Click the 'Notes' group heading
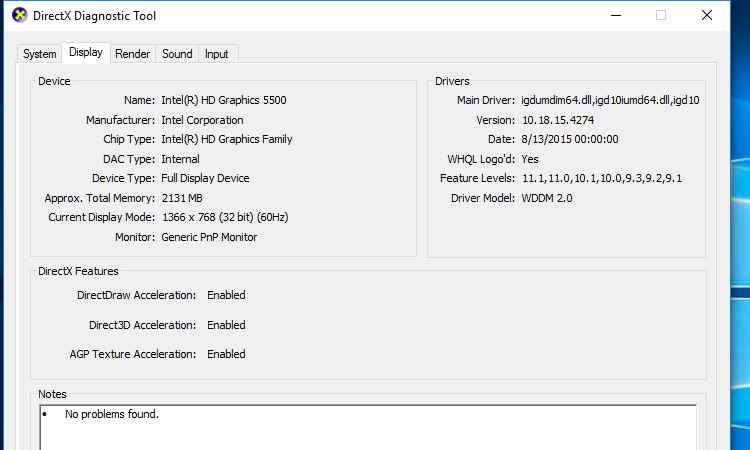Viewport: 750px width, 450px height. point(52,394)
